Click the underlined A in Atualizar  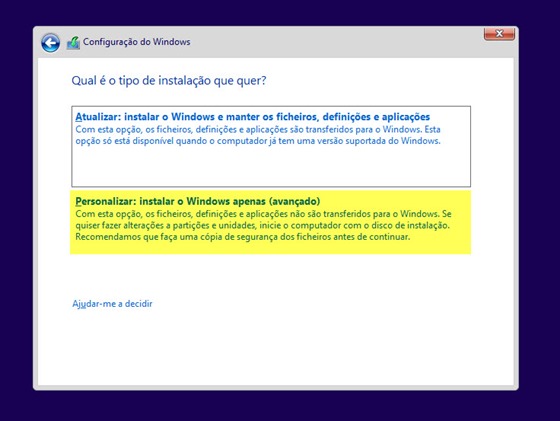(x=79, y=117)
